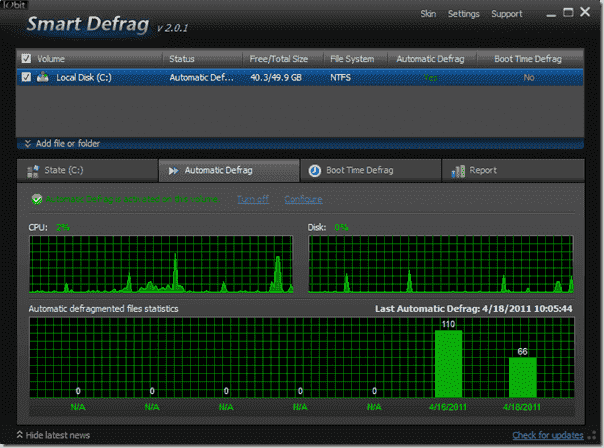Click the Last Automatic Defrag timestamp
The image size is (604, 448).
(x=474, y=309)
